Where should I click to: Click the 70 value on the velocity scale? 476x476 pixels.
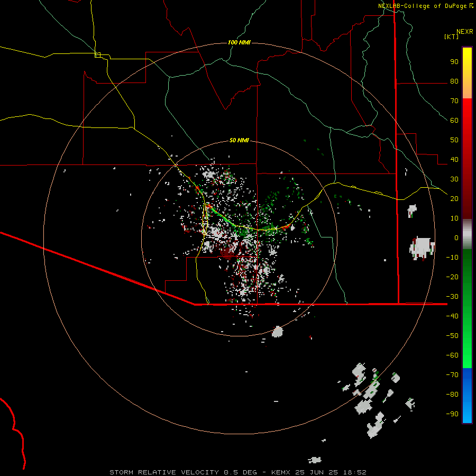454,101
